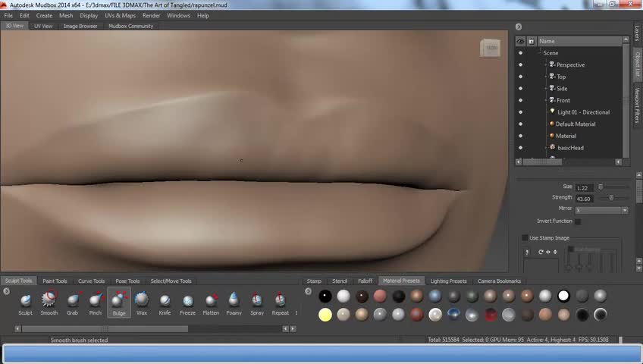Click the flip stamp vertically icon
643x364 pixels.
[x=555, y=252]
